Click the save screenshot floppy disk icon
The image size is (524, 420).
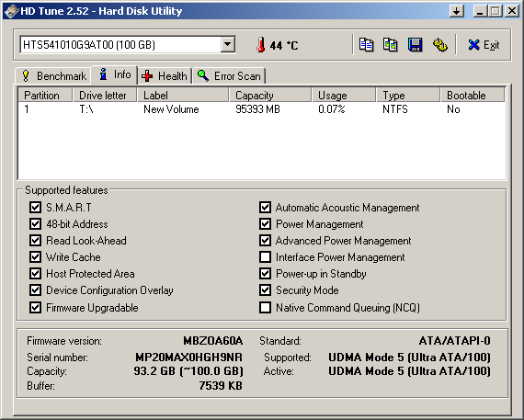[x=415, y=45]
